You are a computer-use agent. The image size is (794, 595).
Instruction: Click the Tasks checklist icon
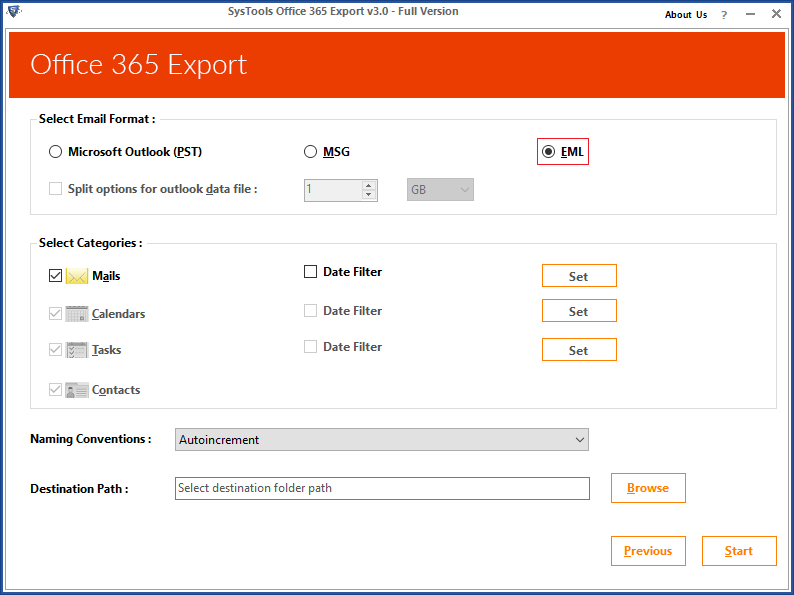point(76,350)
